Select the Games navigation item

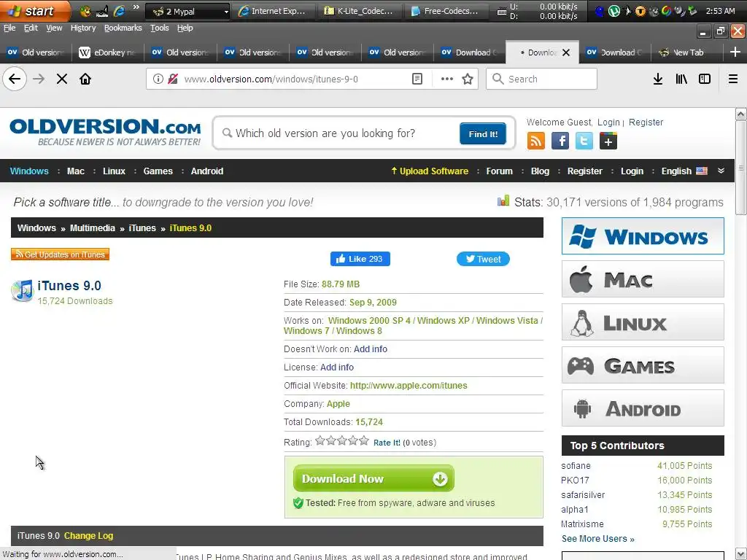coord(158,171)
